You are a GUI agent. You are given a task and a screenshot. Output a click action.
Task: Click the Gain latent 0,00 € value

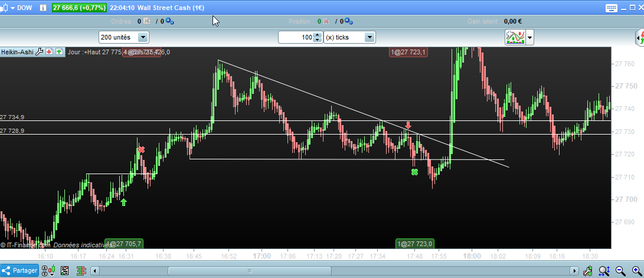pos(512,21)
